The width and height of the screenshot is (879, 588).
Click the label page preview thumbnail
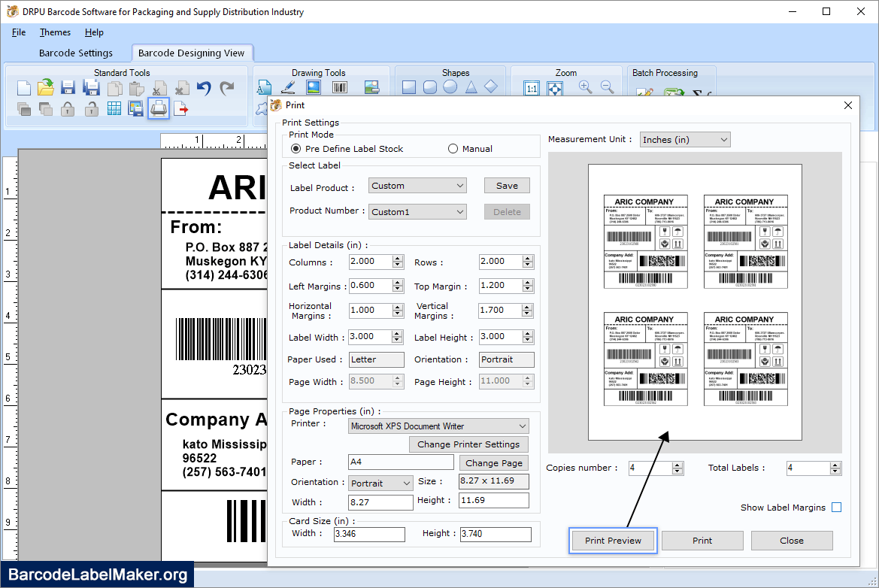tap(695, 302)
